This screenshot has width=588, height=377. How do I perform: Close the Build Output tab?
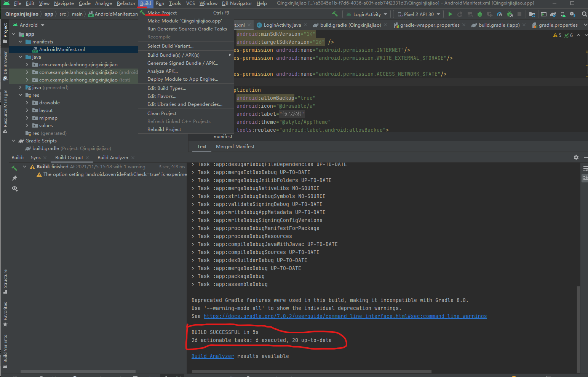(x=87, y=158)
